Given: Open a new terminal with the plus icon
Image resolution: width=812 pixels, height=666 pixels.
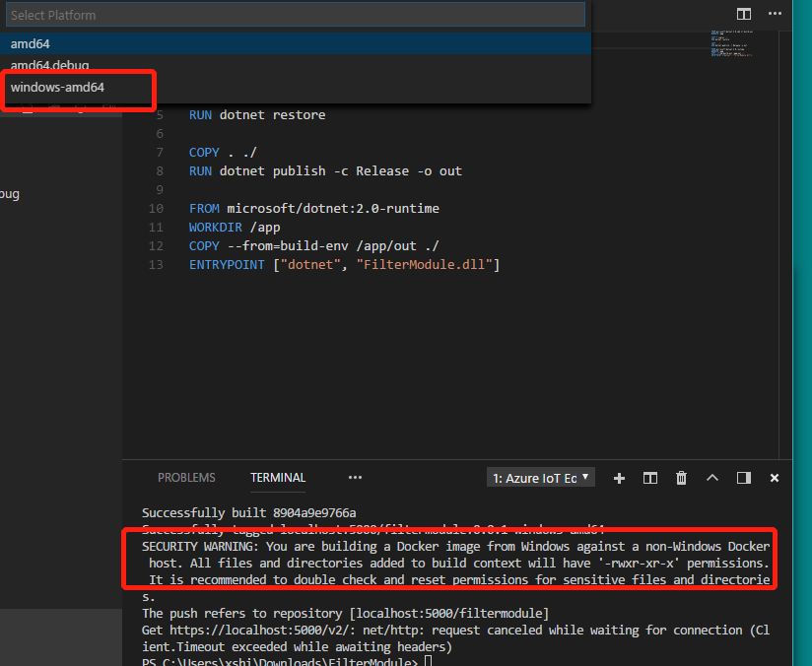Looking at the screenshot, I should pyautogui.click(x=619, y=478).
